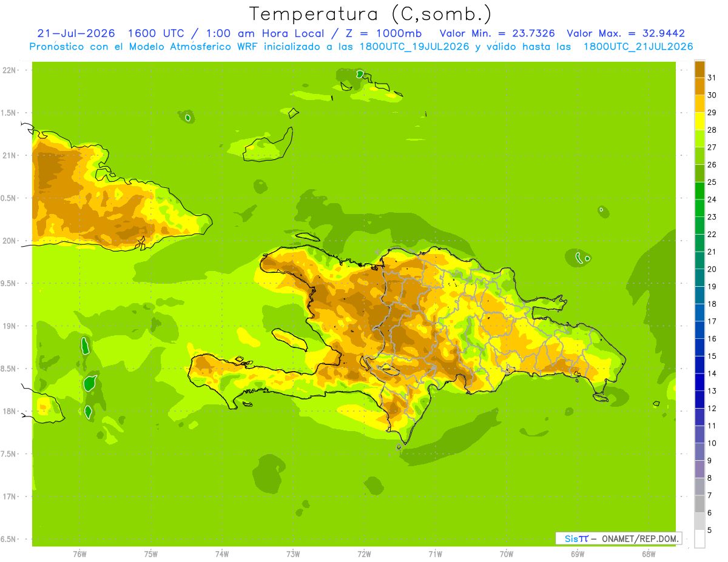
Task: Select the white legend band below value 5
Action: (x=699, y=539)
